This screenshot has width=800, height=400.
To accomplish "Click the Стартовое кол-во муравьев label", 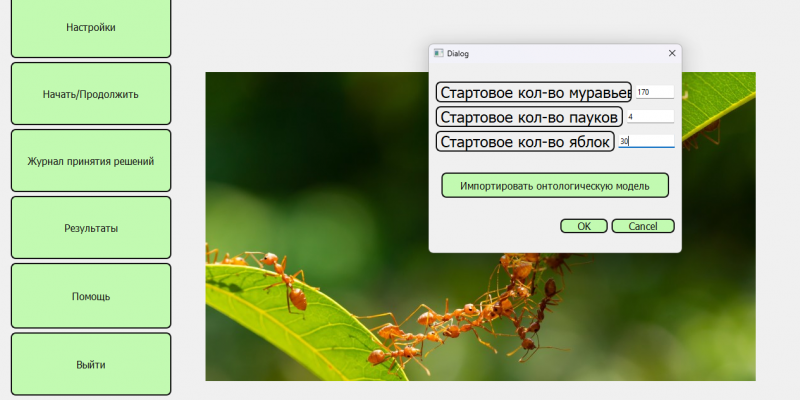I will (534, 92).
